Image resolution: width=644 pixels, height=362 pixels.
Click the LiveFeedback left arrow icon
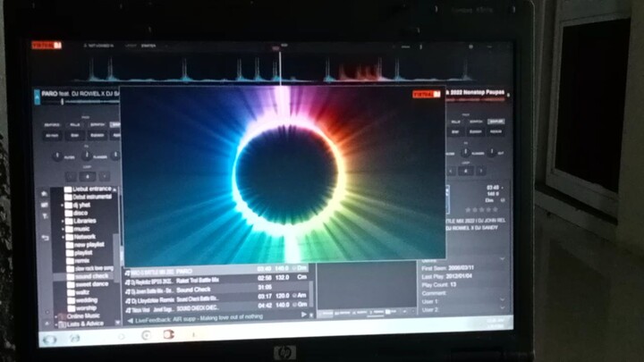[130, 318]
